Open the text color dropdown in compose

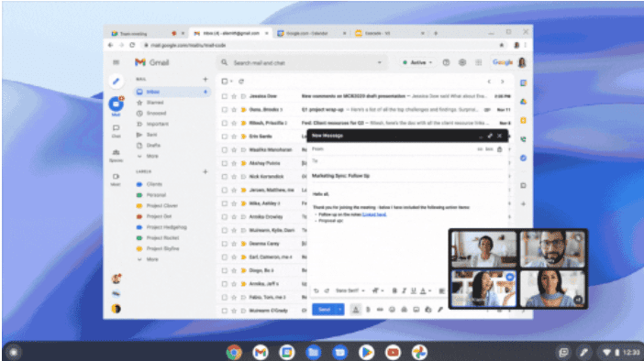(x=426, y=290)
